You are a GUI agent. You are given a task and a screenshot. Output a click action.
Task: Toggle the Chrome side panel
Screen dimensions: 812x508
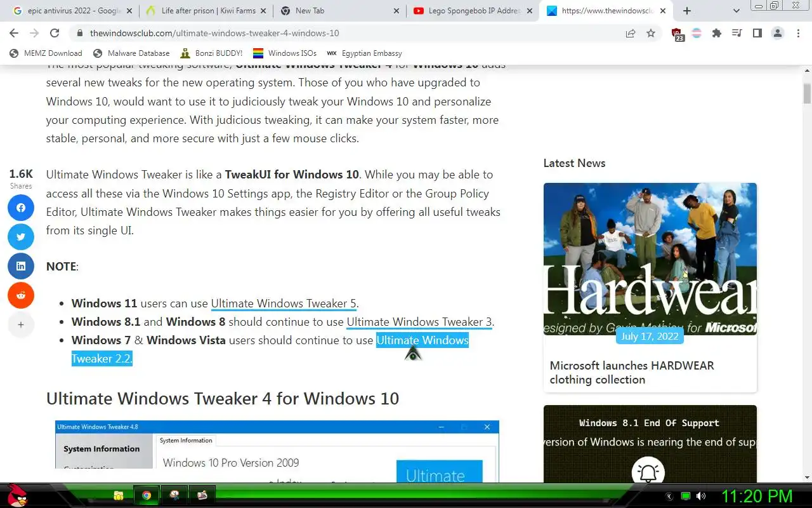[x=757, y=33]
